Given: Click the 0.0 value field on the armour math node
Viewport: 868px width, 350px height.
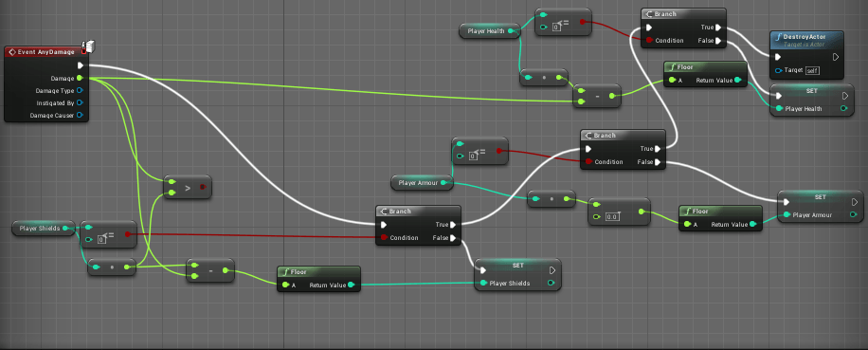Looking at the screenshot, I should click(612, 217).
